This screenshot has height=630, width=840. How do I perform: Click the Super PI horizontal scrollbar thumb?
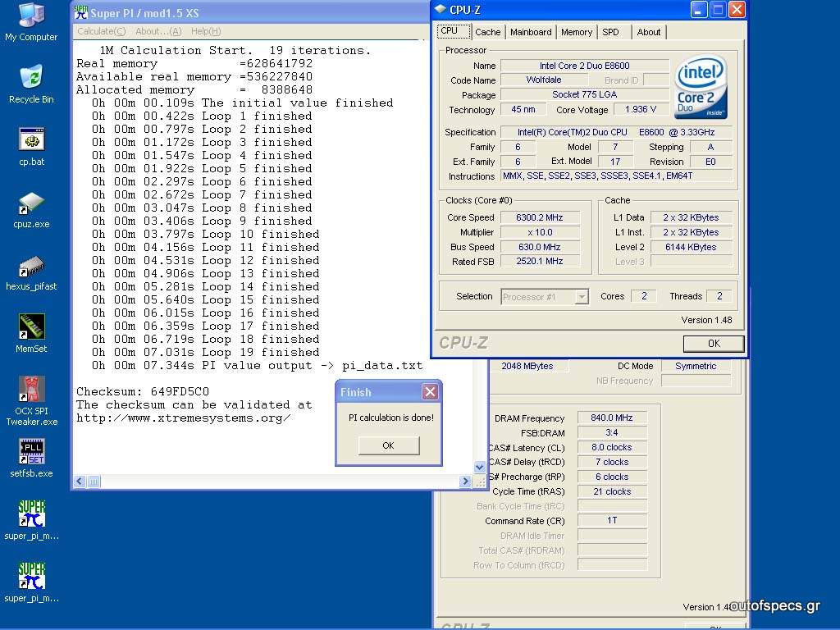(94, 482)
